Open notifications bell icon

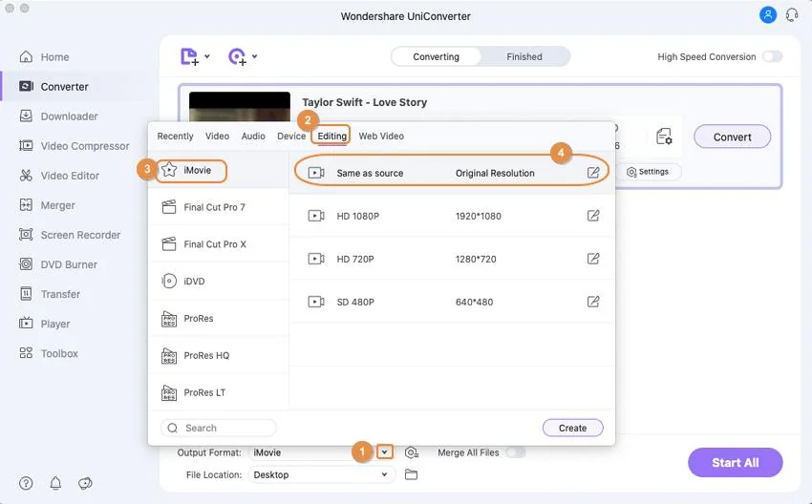pyautogui.click(x=55, y=483)
